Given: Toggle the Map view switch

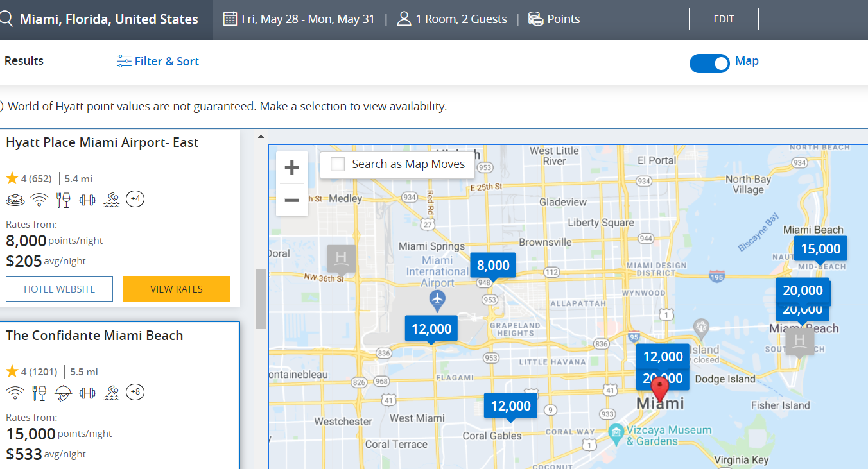Looking at the screenshot, I should [x=709, y=63].
